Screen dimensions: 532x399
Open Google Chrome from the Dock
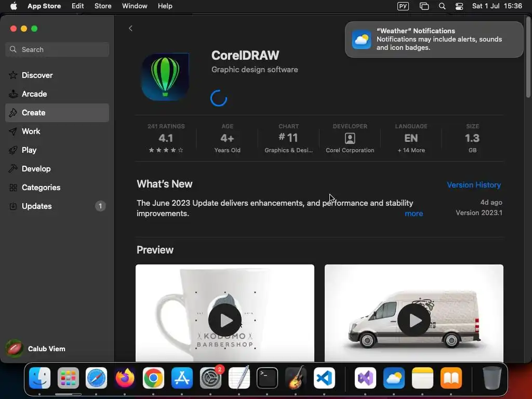153,378
